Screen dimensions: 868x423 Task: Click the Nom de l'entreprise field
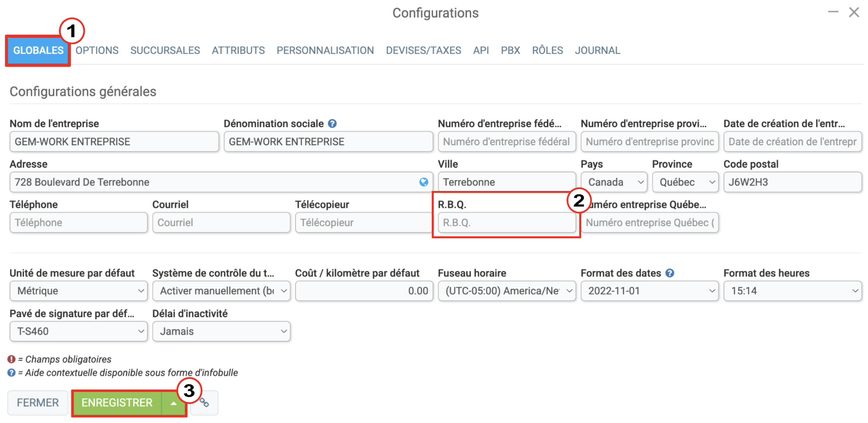pyautogui.click(x=114, y=142)
